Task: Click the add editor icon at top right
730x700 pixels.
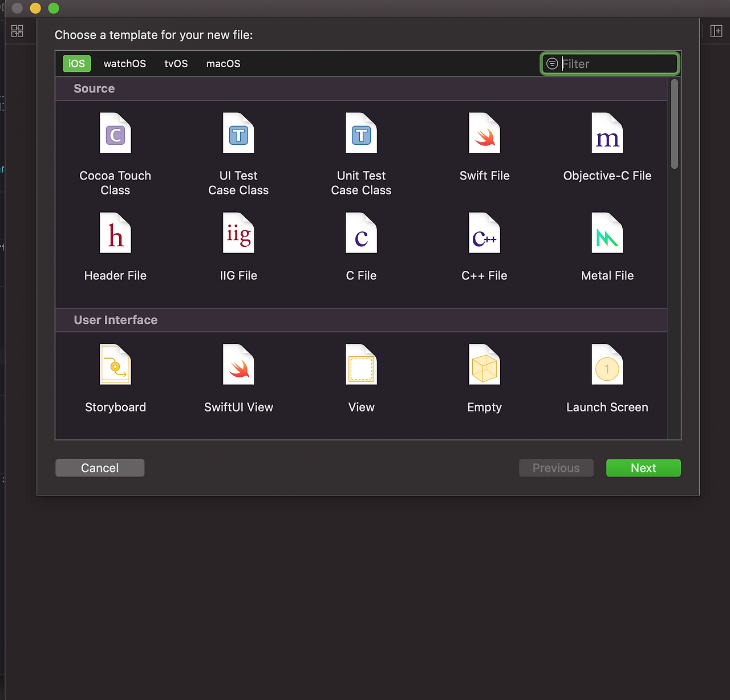Action: [716, 31]
